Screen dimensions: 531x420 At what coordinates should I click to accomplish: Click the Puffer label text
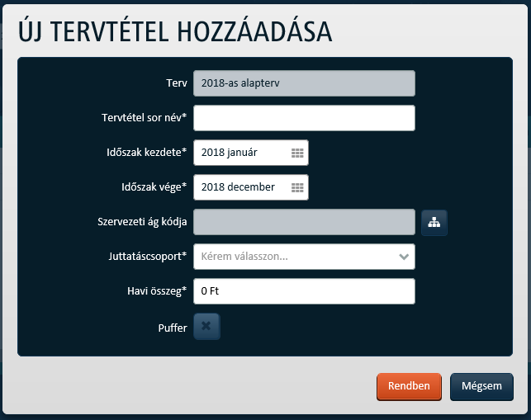click(173, 328)
